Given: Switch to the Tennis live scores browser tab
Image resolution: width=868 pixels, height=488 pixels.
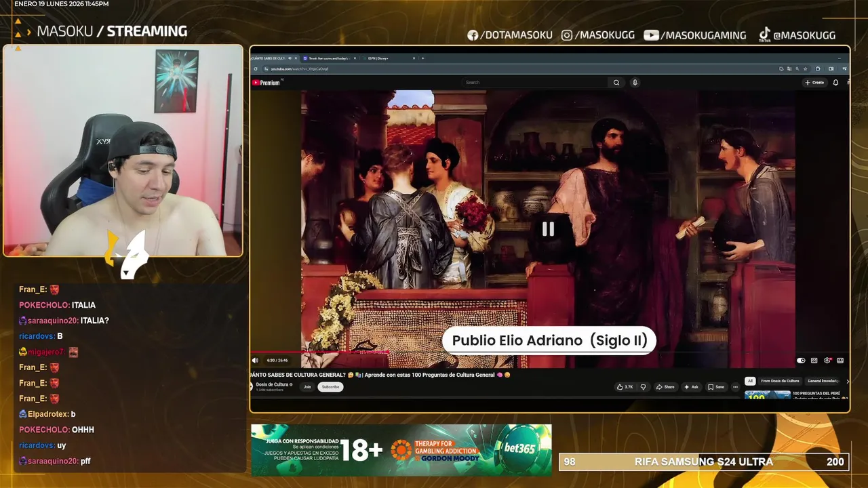Looking at the screenshot, I should click(x=328, y=58).
